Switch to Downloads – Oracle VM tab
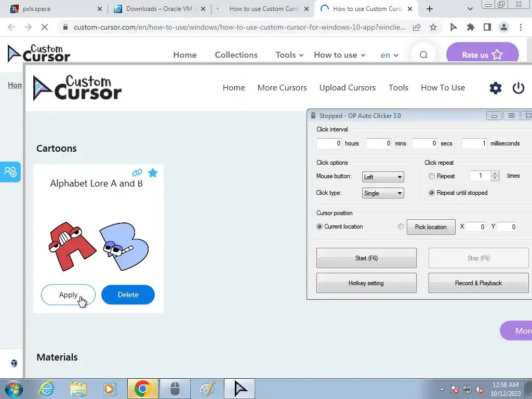The height and width of the screenshot is (399, 532). pyautogui.click(x=159, y=9)
